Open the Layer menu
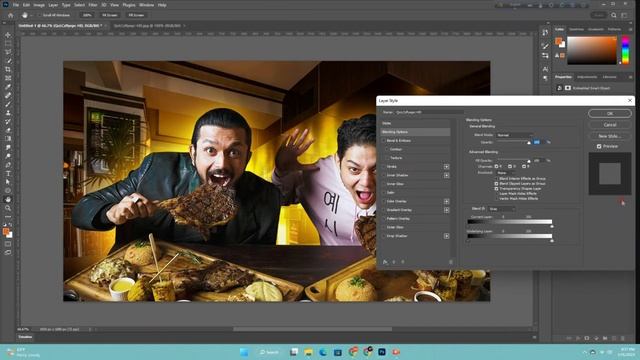This screenshot has width=640, height=360. click(x=53, y=5)
